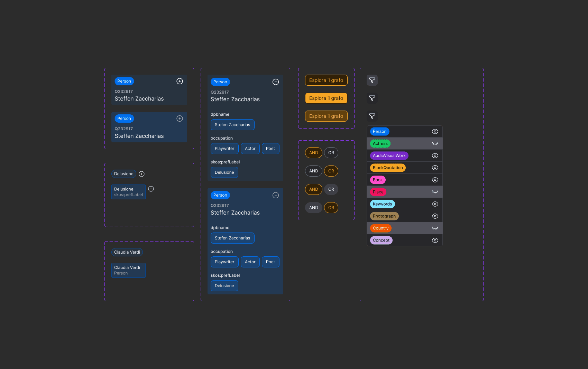Click the middle filter funnel icon
588x369 pixels.
(372, 98)
